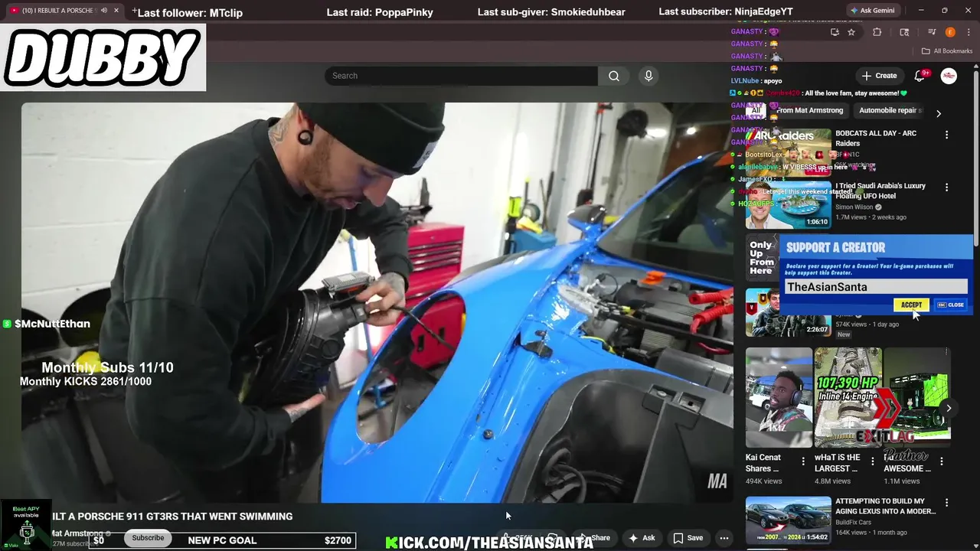Open the ARC Raiders video thumbnail
The image size is (980, 551).
click(x=788, y=152)
